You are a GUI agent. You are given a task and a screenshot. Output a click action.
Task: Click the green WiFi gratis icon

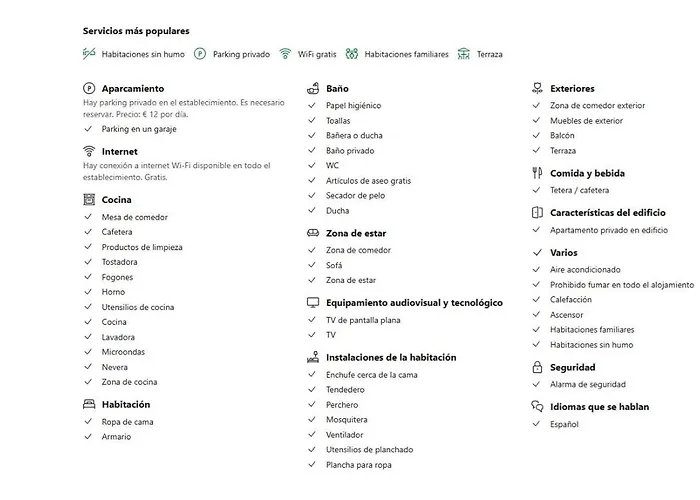pos(285,54)
